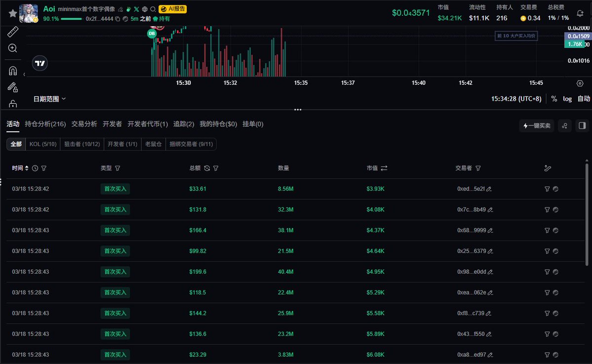Click the column header icon above row filters
Viewport: 592px width, 364px height.
(548, 168)
